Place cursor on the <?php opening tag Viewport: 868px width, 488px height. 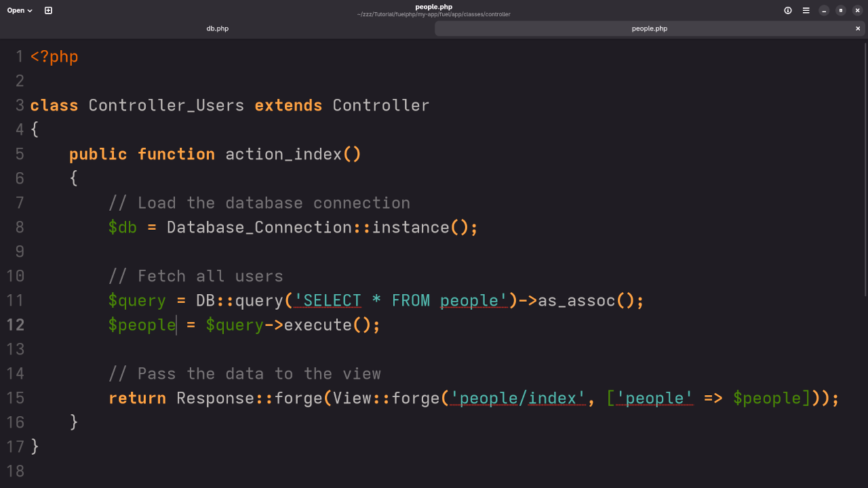pyautogui.click(x=54, y=56)
